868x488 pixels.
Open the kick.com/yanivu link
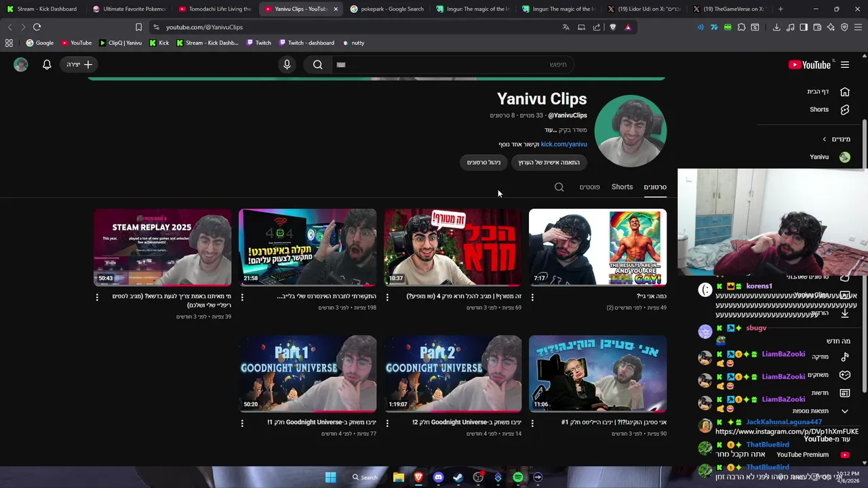click(x=564, y=144)
